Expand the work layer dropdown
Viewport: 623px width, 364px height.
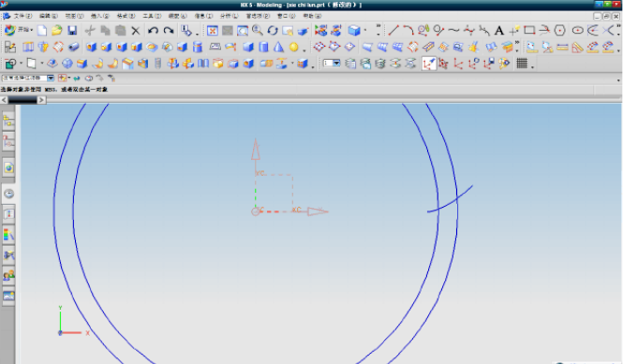pyautogui.click(x=332, y=63)
